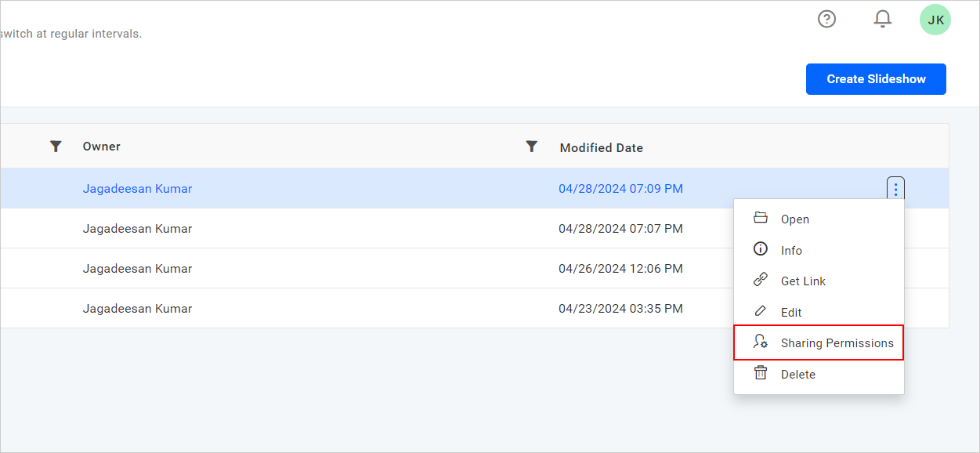This screenshot has height=453, width=980.
Task: Open the first column filter icon
Action: 55,146
